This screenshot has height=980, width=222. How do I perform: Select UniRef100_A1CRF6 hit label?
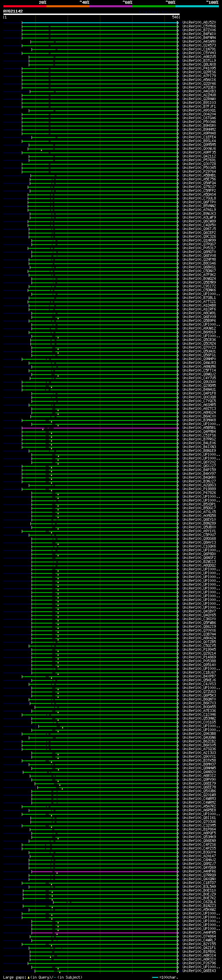pos(199,309)
